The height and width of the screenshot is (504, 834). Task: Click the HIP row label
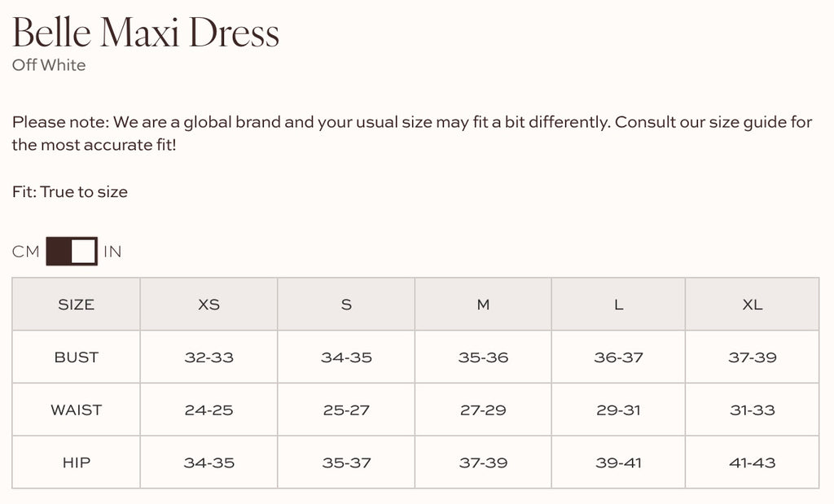(x=76, y=462)
